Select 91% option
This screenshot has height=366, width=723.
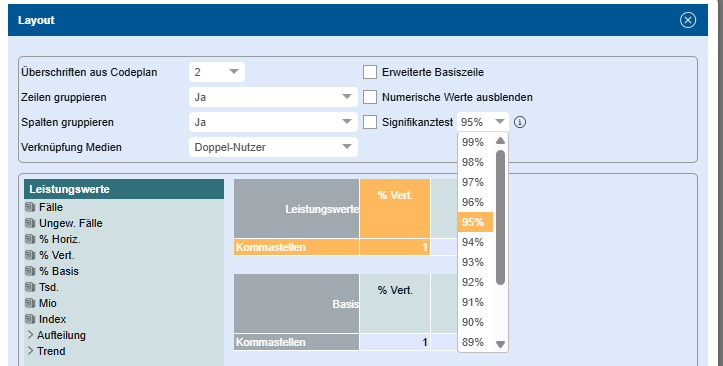tap(475, 302)
